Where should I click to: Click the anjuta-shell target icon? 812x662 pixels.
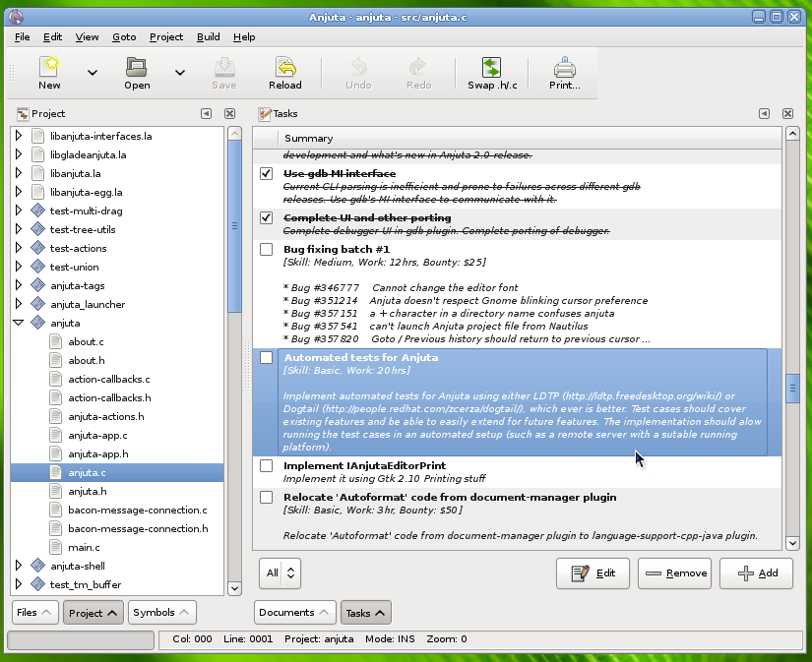click(x=37, y=566)
